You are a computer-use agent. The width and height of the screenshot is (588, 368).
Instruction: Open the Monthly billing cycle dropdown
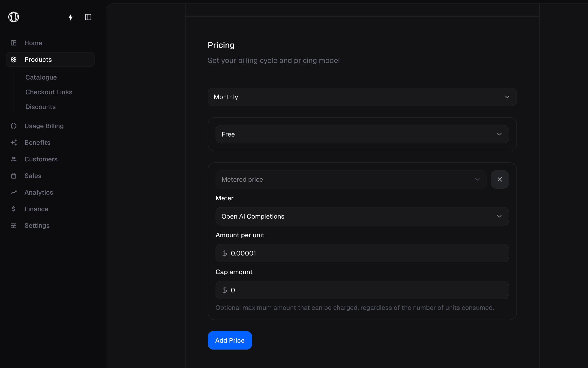[x=362, y=97]
